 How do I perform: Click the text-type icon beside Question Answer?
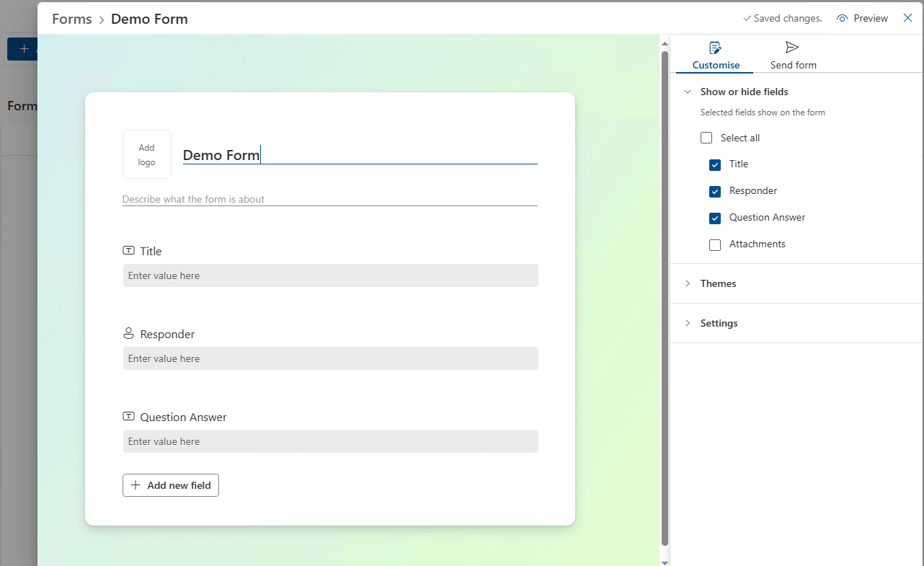(128, 416)
